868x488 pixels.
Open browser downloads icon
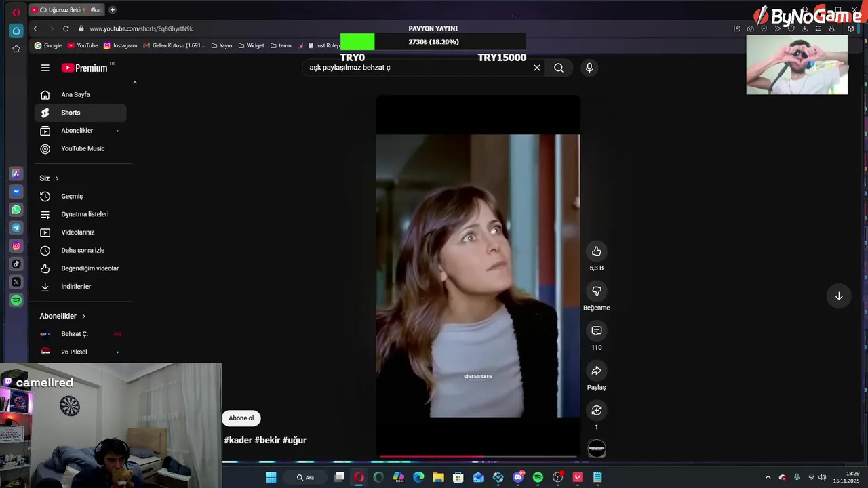pos(804,28)
